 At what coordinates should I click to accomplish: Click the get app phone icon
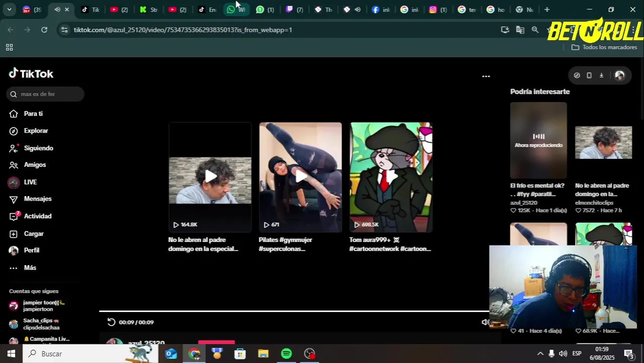(x=589, y=75)
